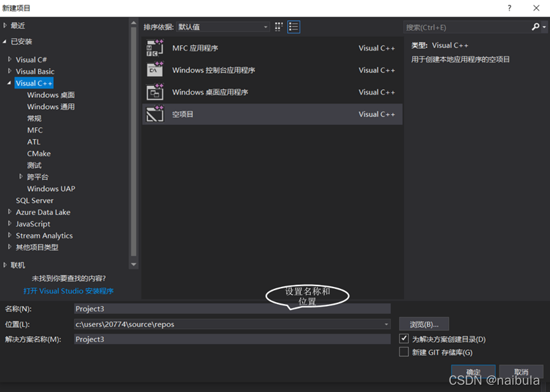Click the Windows 控制台应用程序 template icon
The width and height of the screenshot is (550, 392).
(x=154, y=70)
